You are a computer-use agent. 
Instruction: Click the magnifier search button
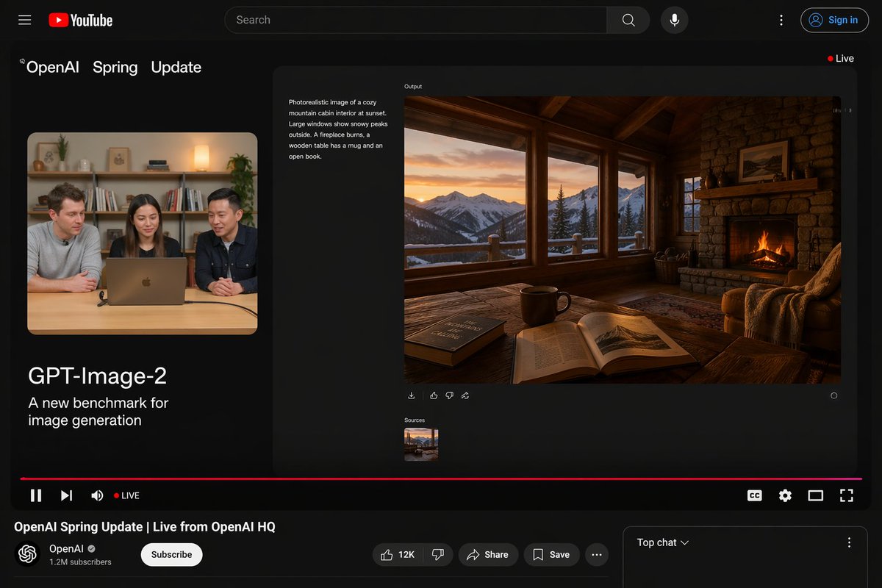[x=628, y=20]
